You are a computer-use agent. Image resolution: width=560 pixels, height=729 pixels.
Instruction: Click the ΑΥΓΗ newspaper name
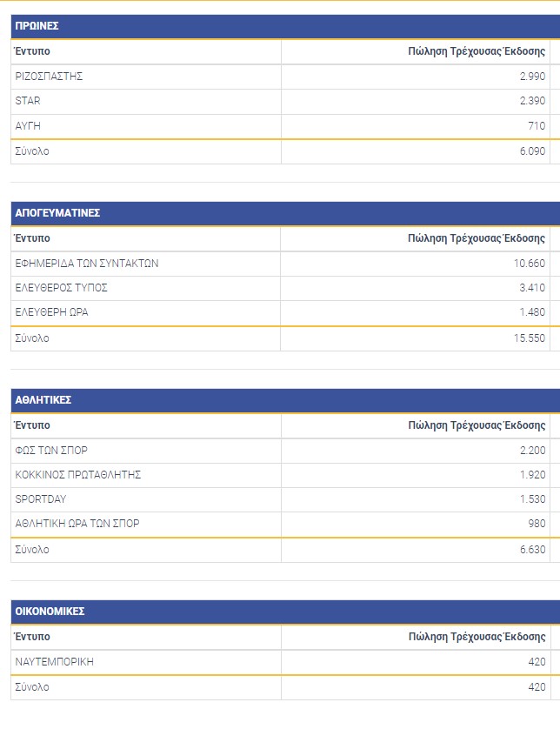pyautogui.click(x=28, y=126)
